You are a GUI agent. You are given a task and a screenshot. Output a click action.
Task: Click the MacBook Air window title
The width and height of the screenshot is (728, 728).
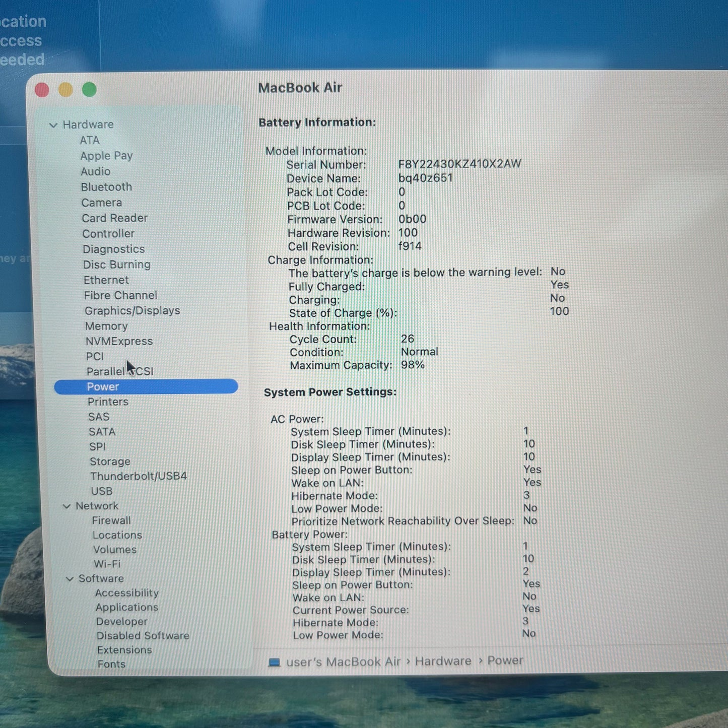(x=300, y=88)
